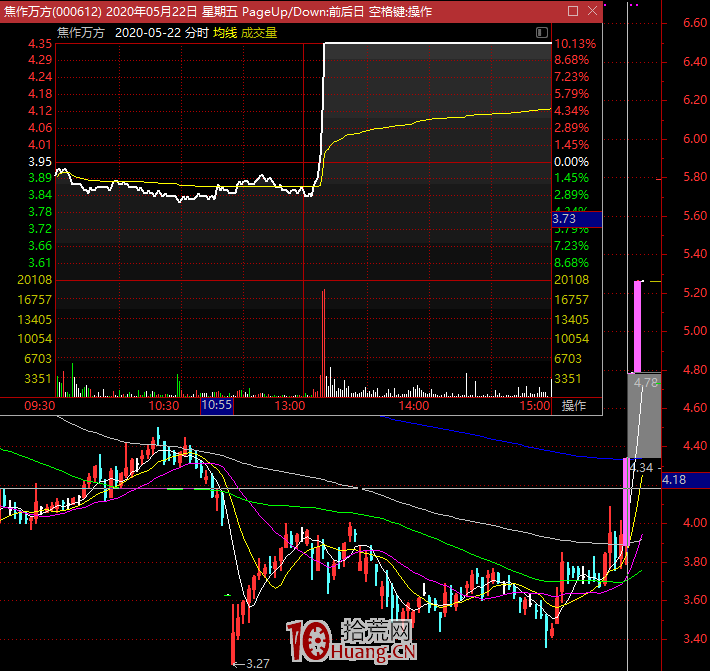Click the 20108 volume scale label on left

[34, 280]
